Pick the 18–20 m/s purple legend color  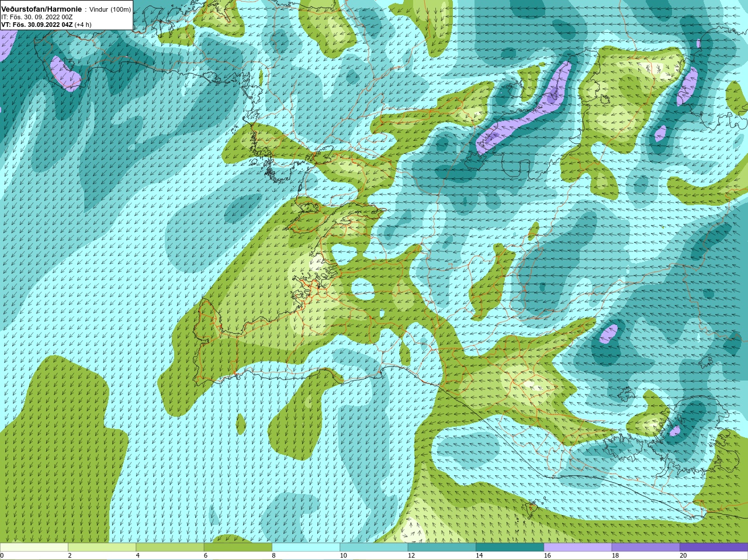tap(646, 547)
